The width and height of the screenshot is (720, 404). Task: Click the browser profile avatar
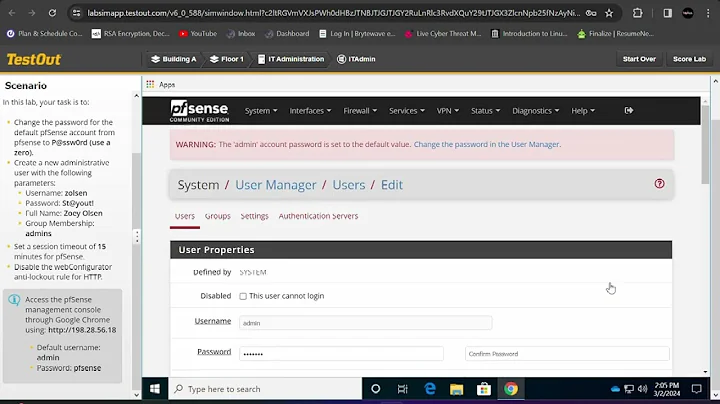point(688,13)
